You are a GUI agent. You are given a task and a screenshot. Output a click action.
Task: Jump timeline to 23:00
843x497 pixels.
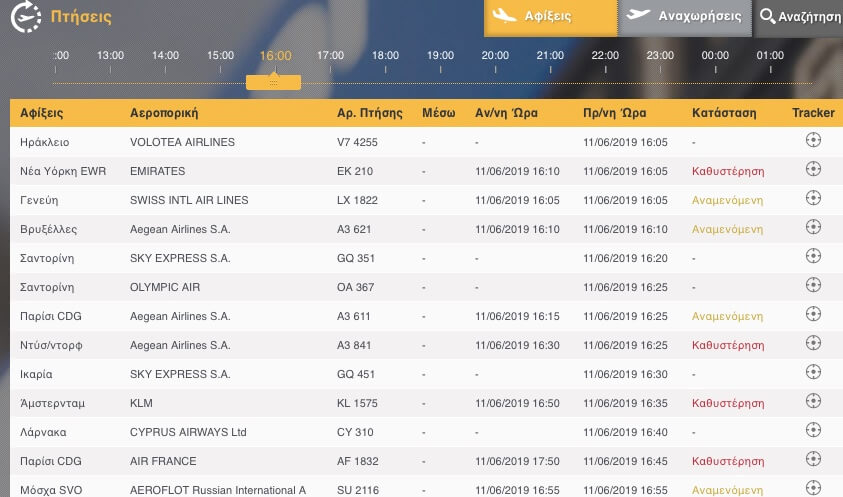660,55
